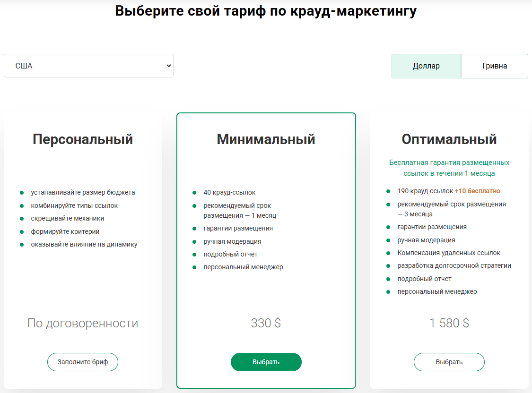Click the orange +10 бесплатно label
532x393 pixels.
477,191
